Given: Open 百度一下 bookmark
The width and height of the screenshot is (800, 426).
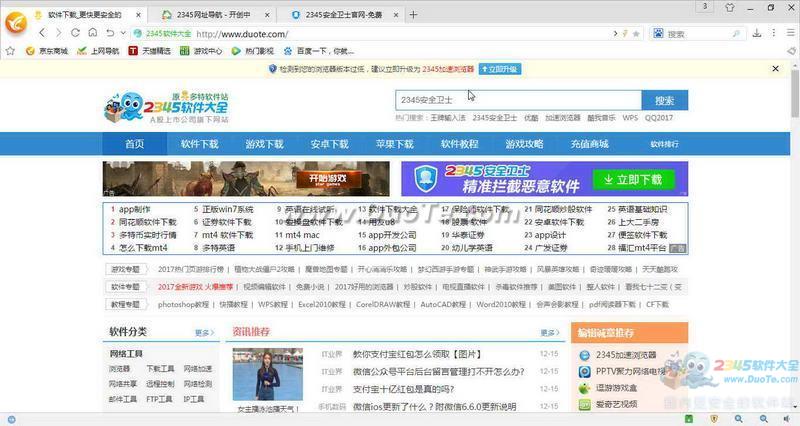Looking at the screenshot, I should [318, 51].
